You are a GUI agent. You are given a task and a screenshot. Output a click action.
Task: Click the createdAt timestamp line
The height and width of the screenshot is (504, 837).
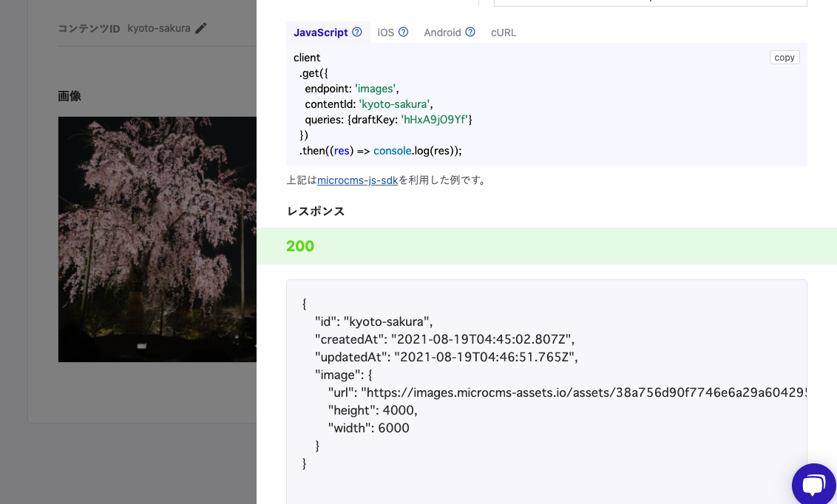(444, 339)
